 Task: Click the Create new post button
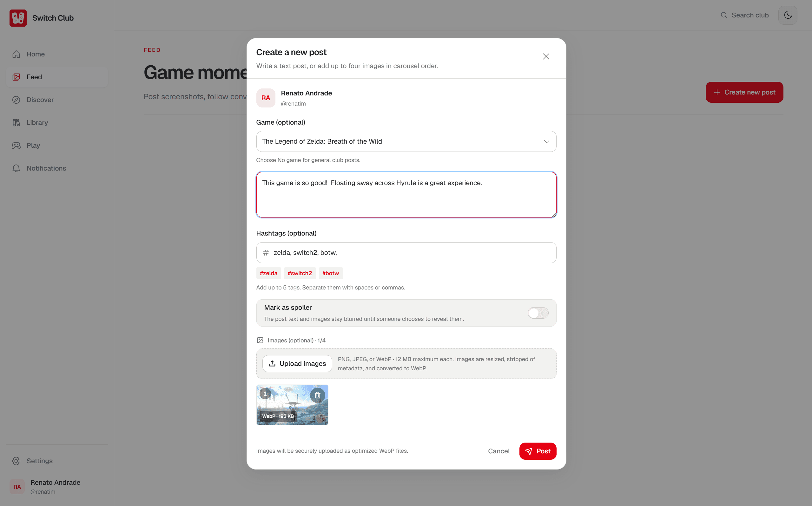(744, 92)
